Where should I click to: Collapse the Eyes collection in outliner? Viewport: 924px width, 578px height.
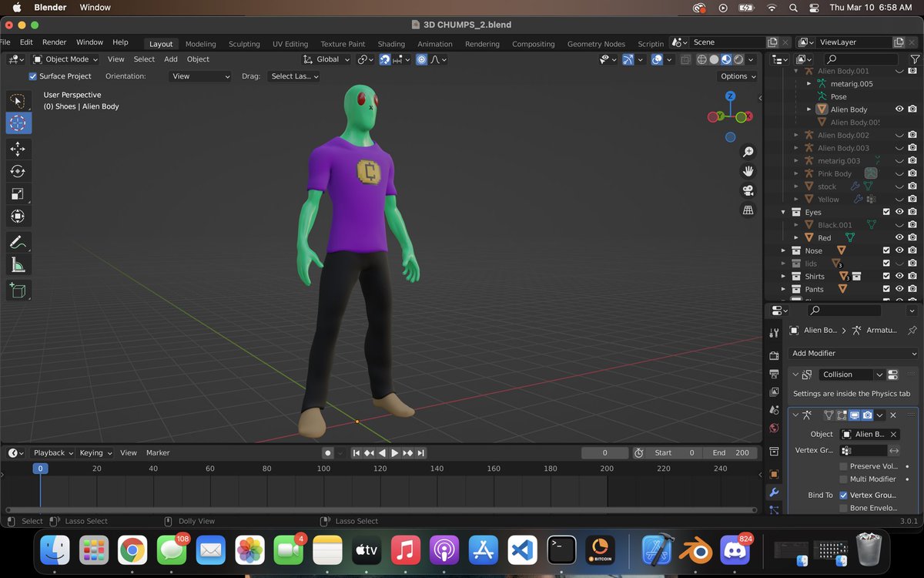pyautogui.click(x=784, y=212)
